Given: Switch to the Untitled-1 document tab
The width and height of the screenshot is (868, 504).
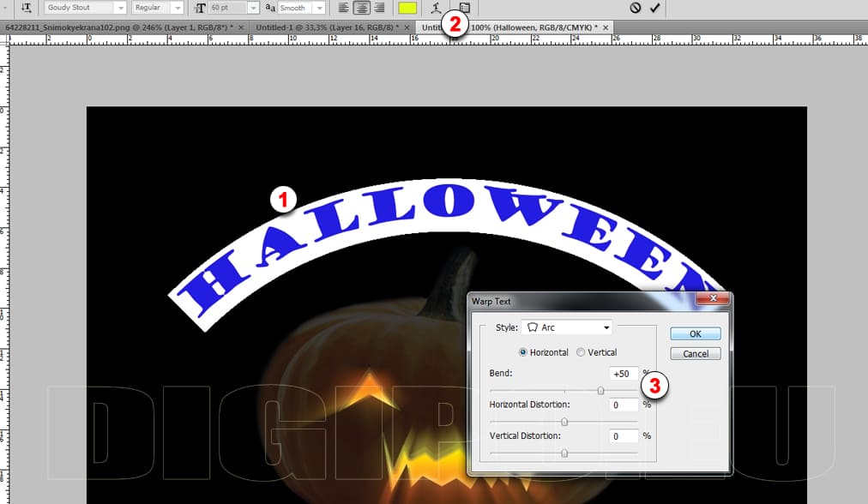Looking at the screenshot, I should [326, 27].
